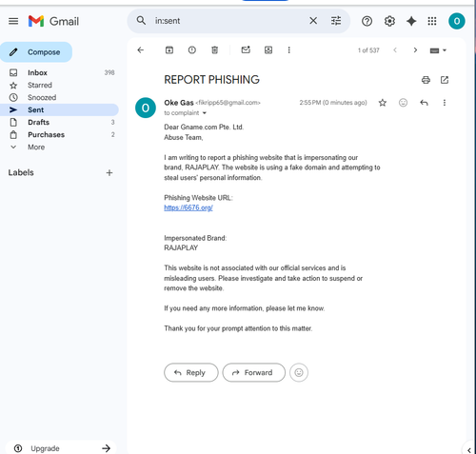The width and height of the screenshot is (476, 454).
Task: Go back to Sent list arrow
Action: click(x=141, y=50)
